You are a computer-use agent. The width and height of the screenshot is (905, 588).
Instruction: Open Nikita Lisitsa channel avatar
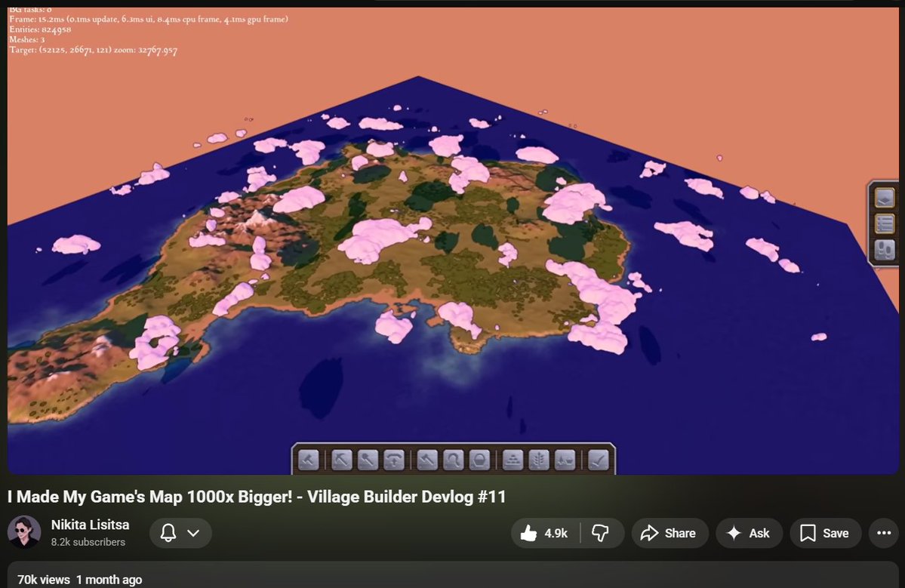(24, 531)
